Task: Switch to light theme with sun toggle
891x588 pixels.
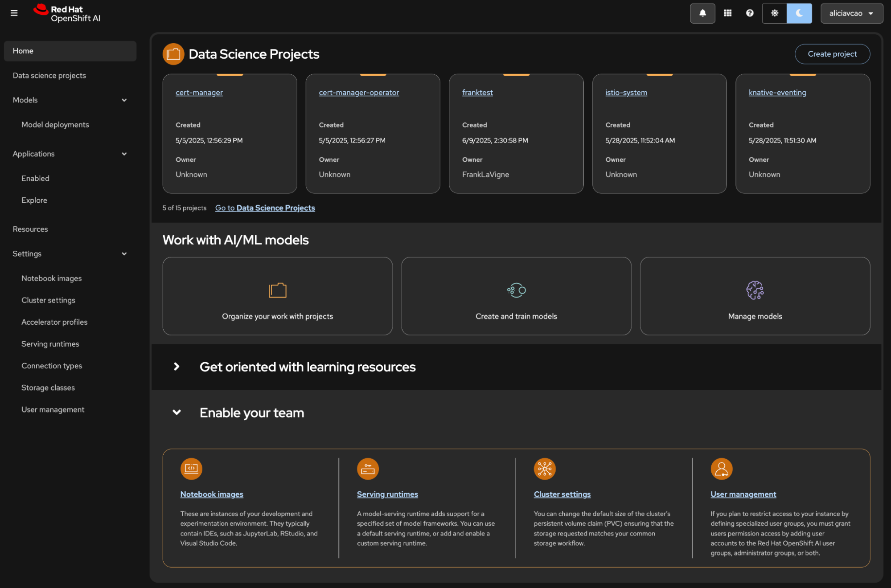Action: tap(775, 13)
